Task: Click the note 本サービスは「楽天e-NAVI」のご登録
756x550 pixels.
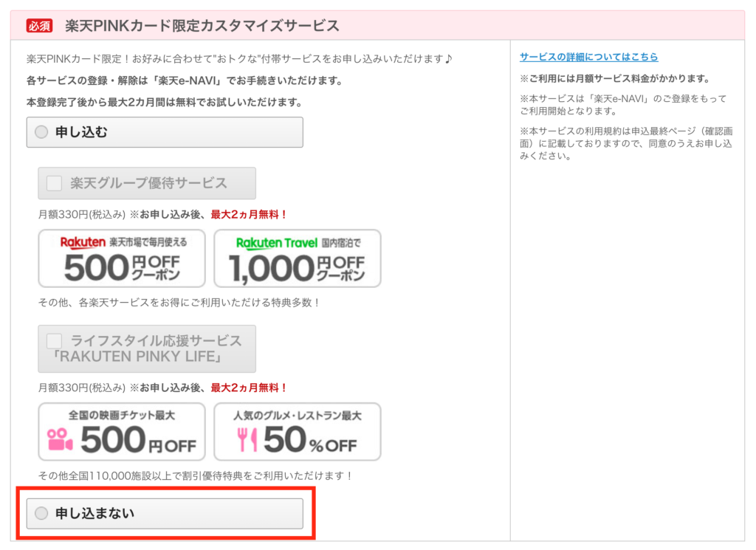Action: 623,105
